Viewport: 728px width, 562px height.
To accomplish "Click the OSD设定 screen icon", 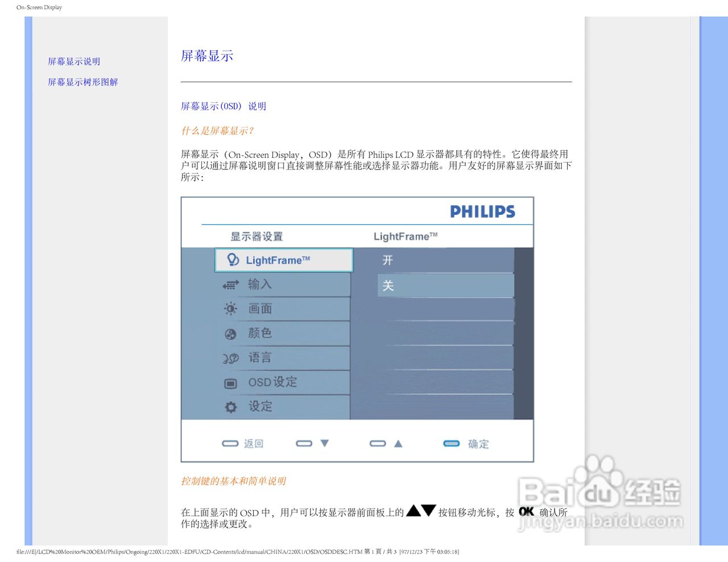I will (230, 384).
